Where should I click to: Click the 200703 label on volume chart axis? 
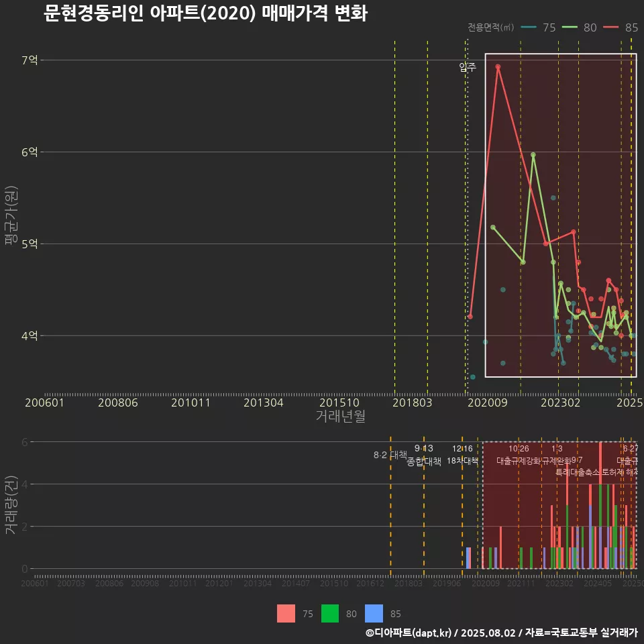click(71, 583)
